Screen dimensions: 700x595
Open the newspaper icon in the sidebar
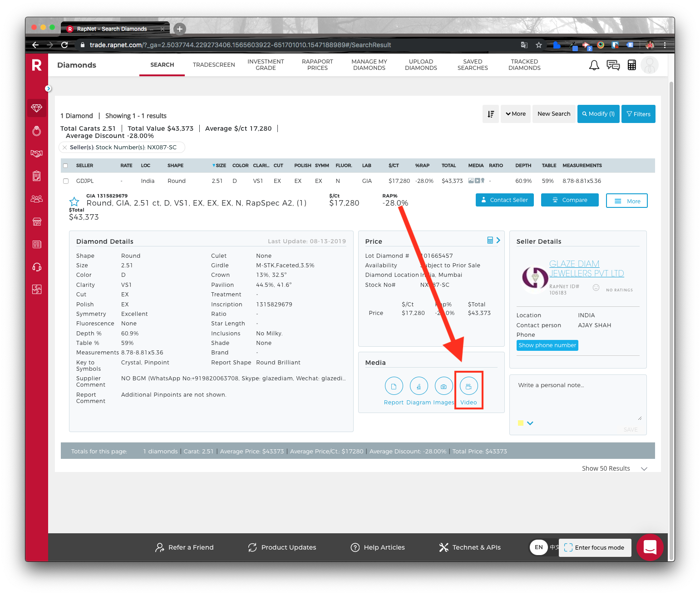pos(37,244)
